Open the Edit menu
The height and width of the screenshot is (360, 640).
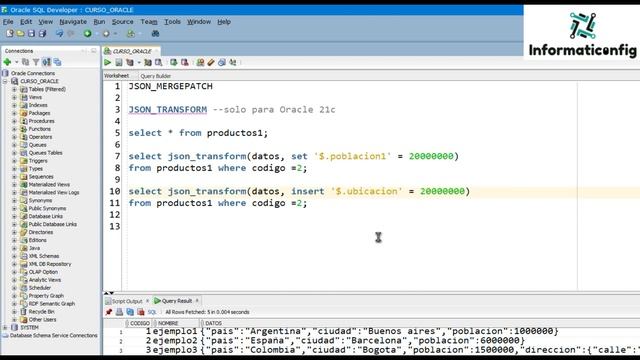point(26,22)
